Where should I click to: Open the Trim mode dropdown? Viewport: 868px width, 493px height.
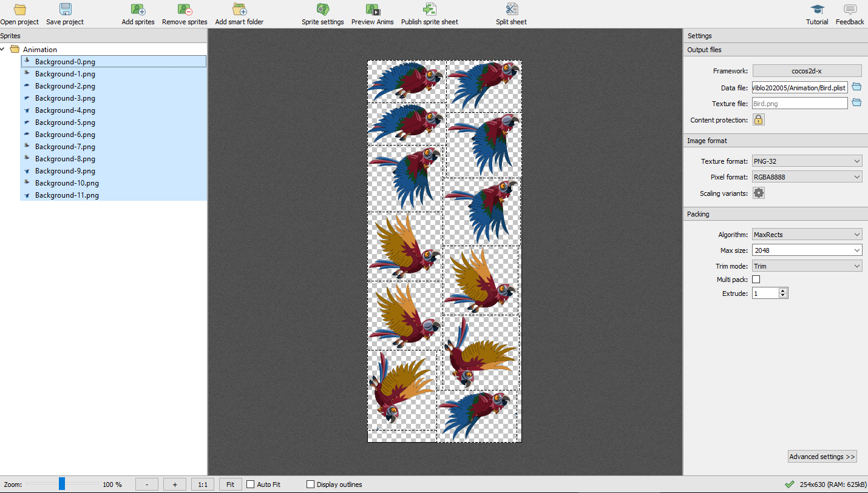pyautogui.click(x=807, y=266)
